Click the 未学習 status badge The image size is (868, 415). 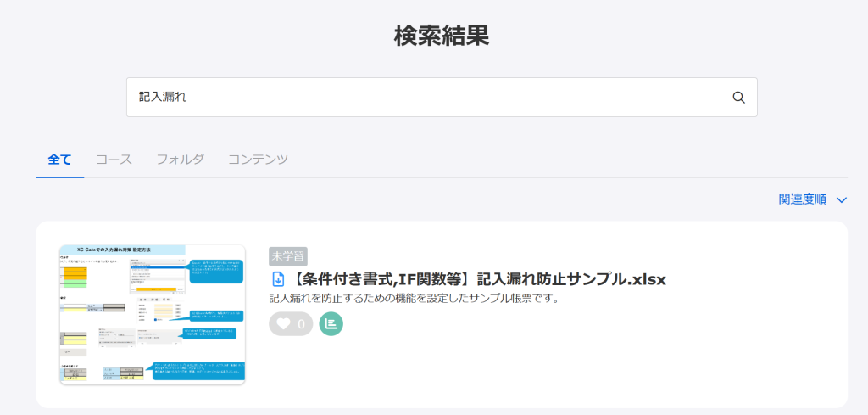pos(287,256)
